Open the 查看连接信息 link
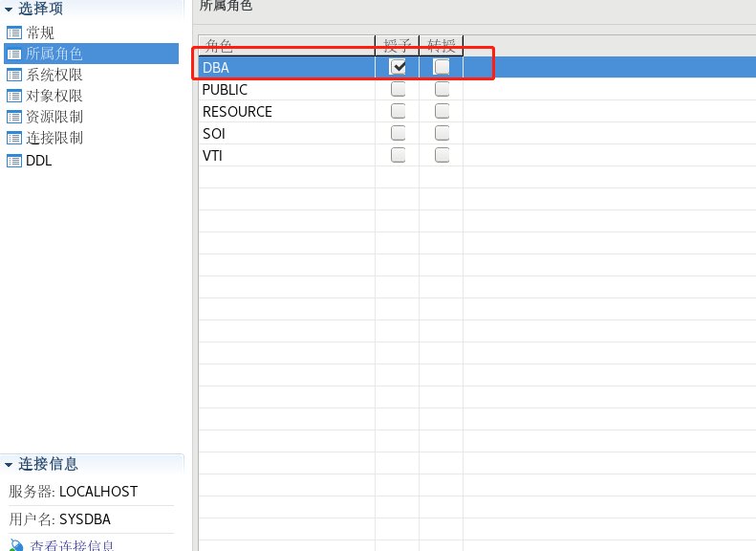Viewport: 756px width, 551px height. (x=72, y=545)
